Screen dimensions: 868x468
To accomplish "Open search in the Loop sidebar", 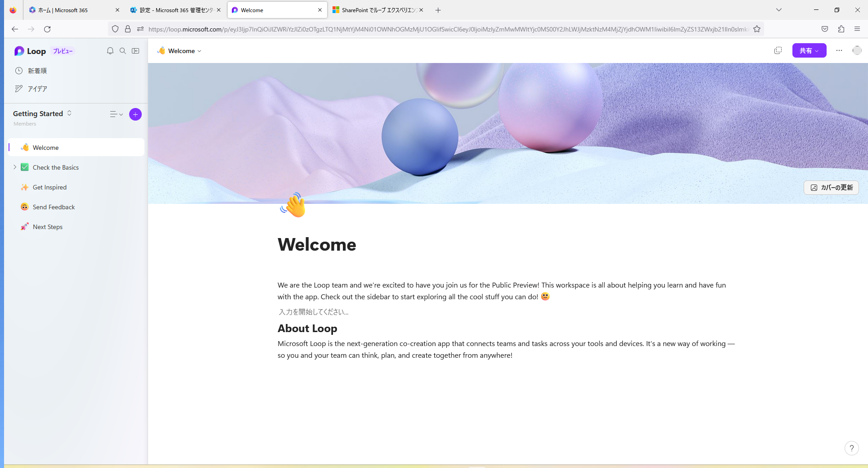I will pyautogui.click(x=123, y=51).
